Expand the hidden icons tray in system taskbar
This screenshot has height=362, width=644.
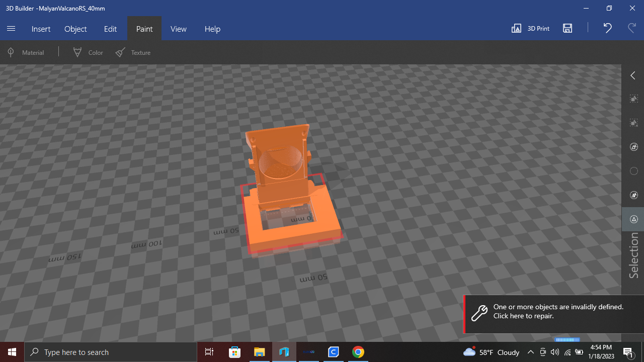point(530,352)
